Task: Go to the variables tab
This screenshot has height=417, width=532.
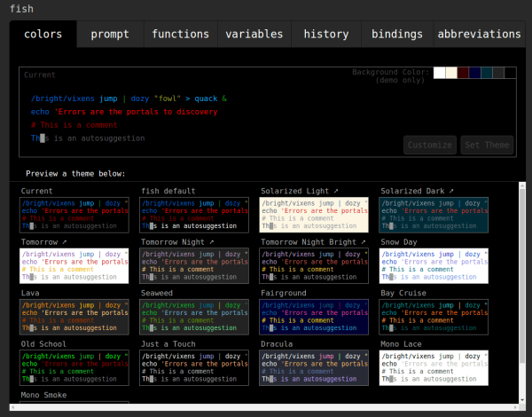Action: pyautogui.click(x=254, y=35)
